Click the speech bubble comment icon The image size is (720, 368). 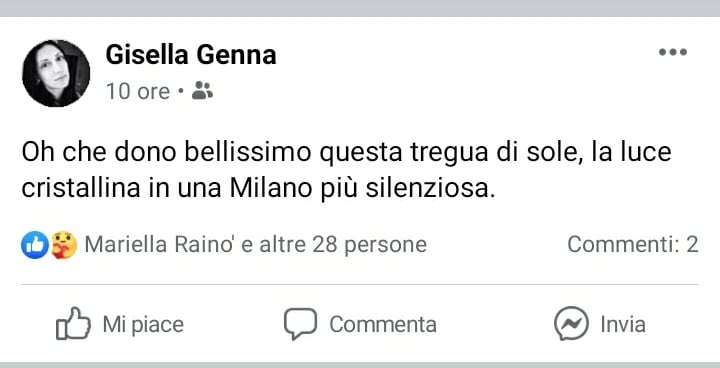click(300, 323)
